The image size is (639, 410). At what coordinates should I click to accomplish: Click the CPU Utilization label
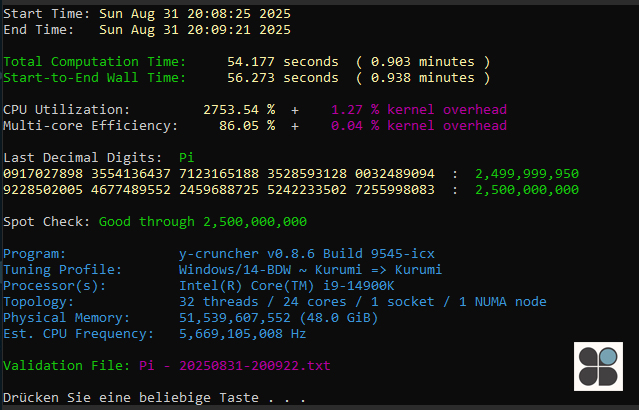67,110
